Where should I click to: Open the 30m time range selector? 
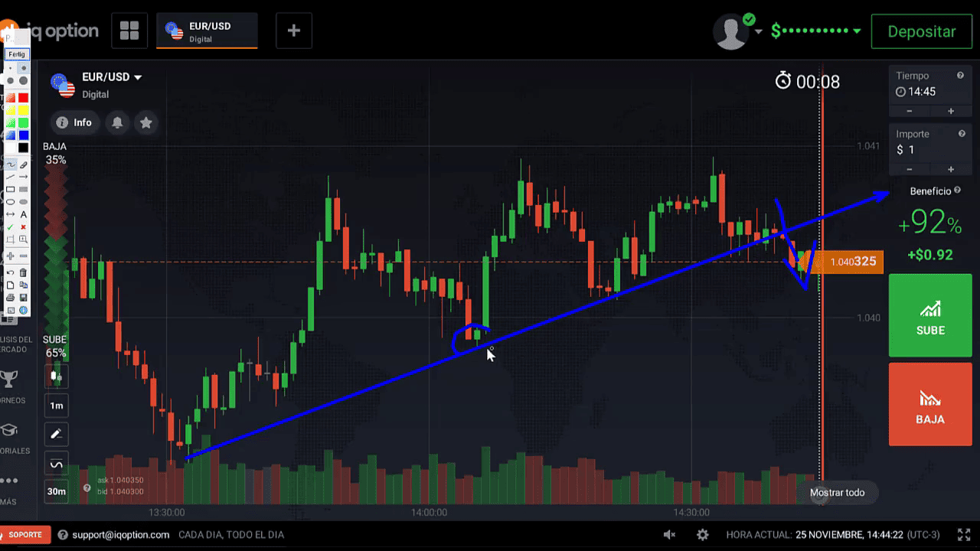point(56,491)
